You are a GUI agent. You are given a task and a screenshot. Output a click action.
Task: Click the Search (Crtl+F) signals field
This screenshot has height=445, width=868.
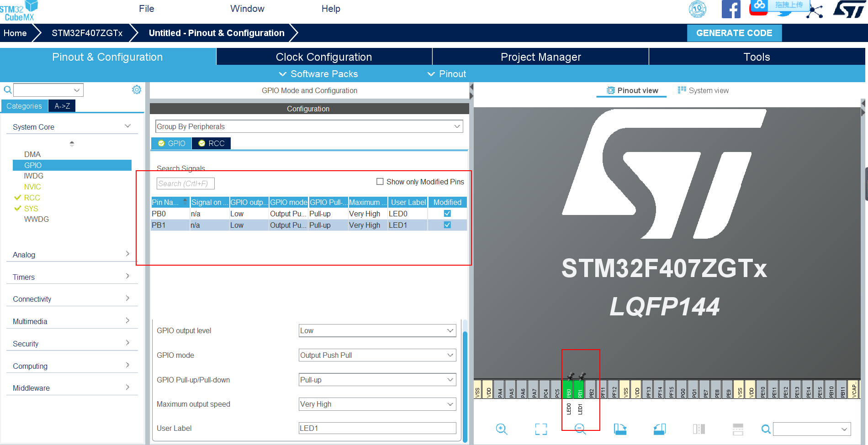pos(185,183)
